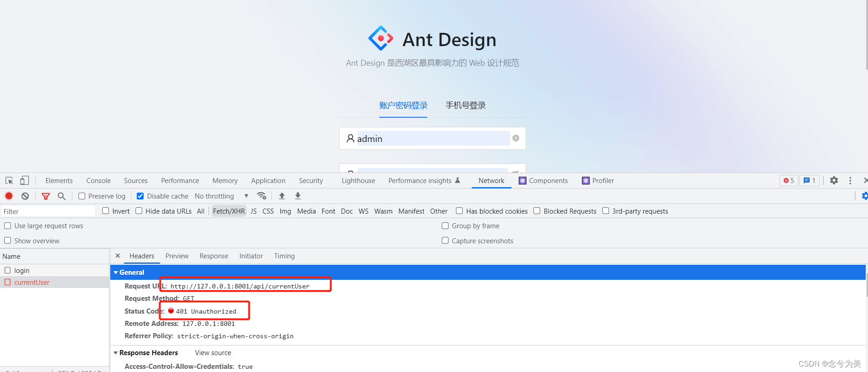This screenshot has height=372, width=868.
Task: Switch to the Response tab of request
Action: (x=214, y=256)
